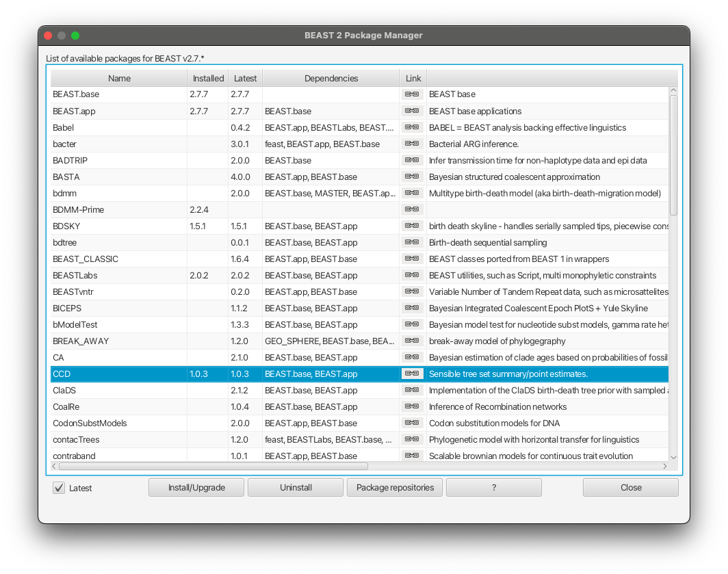Select the bacter package name
Image resolution: width=728 pixels, height=574 pixels.
[64, 144]
